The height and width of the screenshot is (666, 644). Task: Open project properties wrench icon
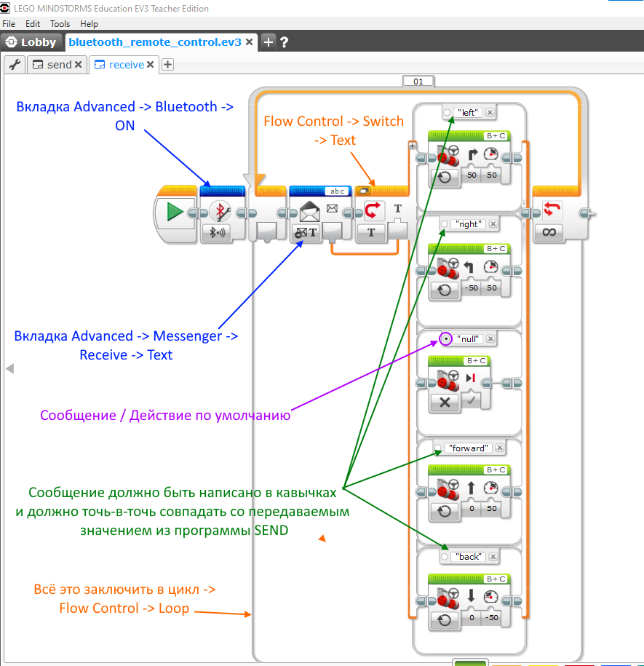[x=14, y=65]
